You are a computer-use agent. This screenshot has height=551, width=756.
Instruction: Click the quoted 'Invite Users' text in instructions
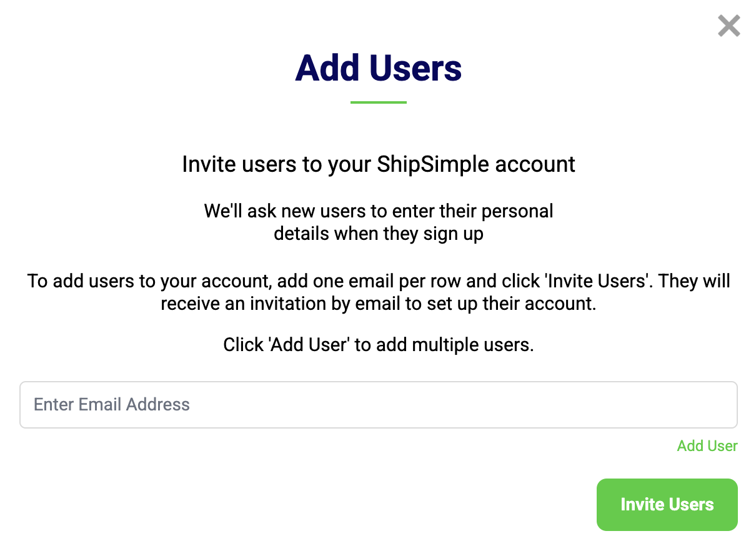(599, 281)
